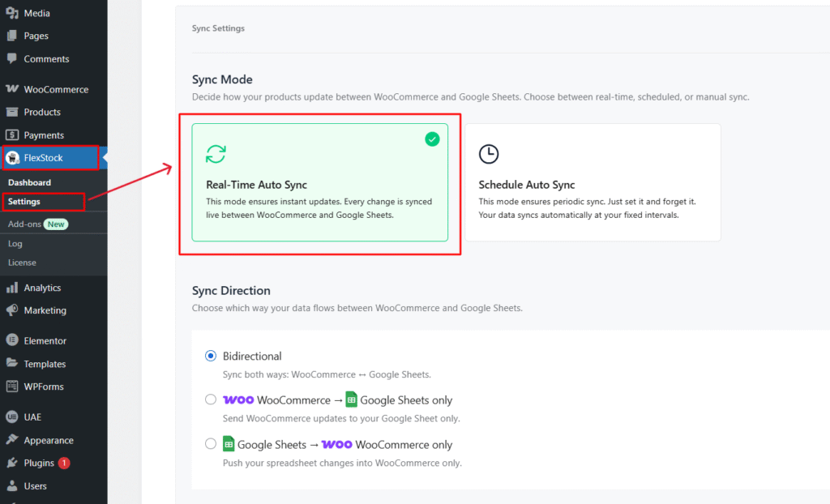Open the Comments menu
Screen dimensions: 830x504
46,59
